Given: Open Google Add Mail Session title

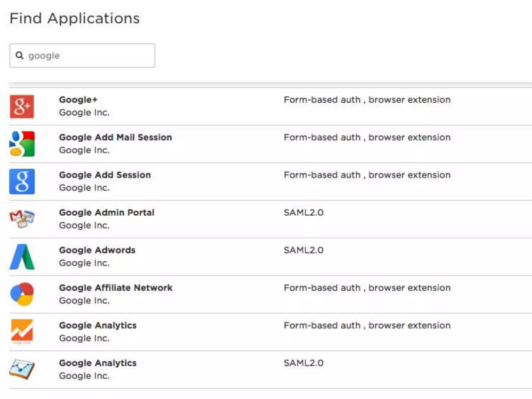Looking at the screenshot, I should point(115,137).
